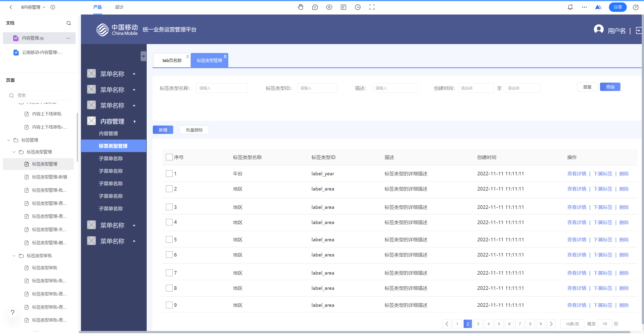
Task: Open options for 内容管理.rp file
Action: (x=68, y=38)
